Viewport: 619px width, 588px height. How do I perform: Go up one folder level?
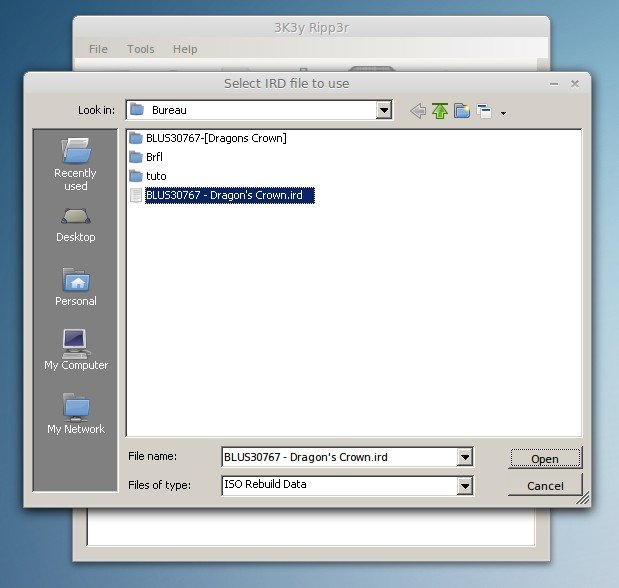click(440, 111)
